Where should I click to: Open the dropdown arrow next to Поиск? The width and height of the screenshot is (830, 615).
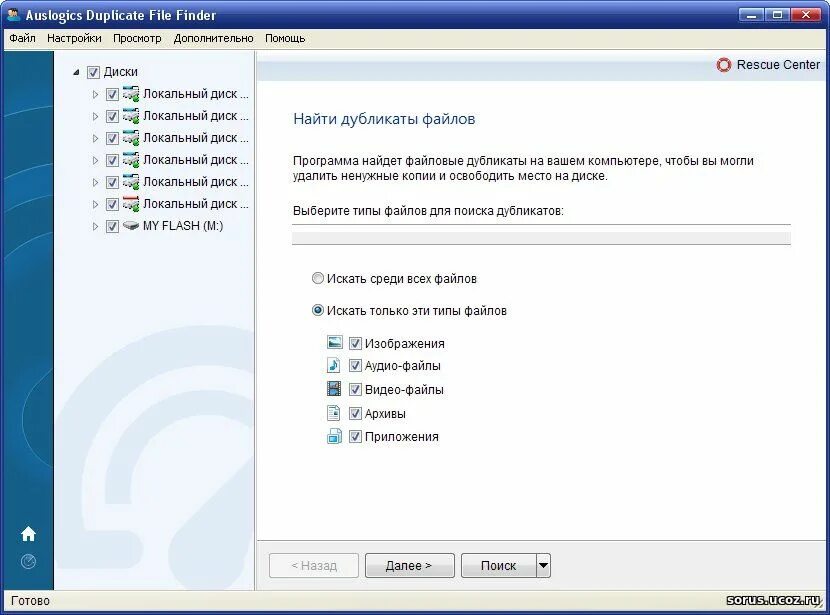(x=543, y=565)
